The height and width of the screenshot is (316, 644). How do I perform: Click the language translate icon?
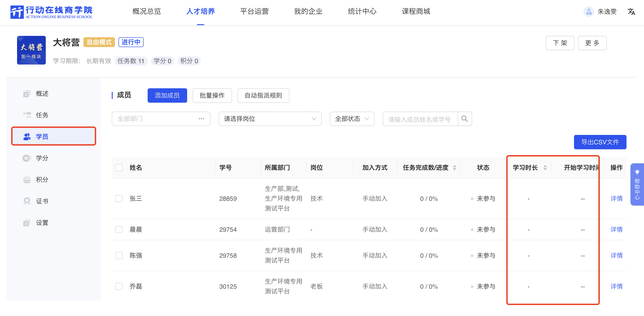(x=631, y=11)
